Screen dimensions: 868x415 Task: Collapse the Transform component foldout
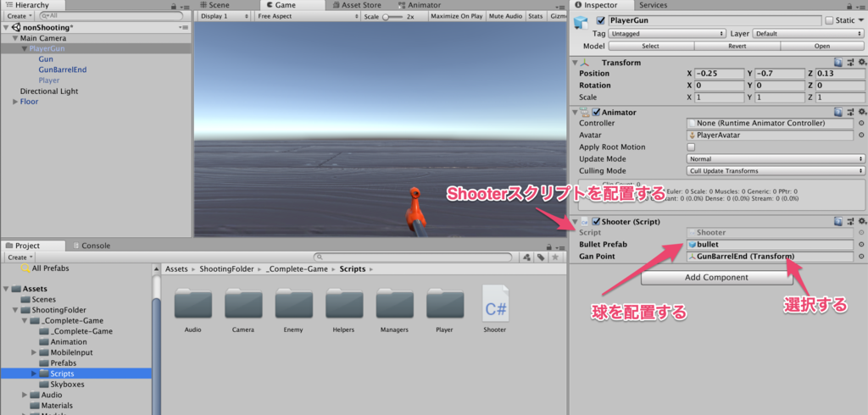(x=576, y=63)
